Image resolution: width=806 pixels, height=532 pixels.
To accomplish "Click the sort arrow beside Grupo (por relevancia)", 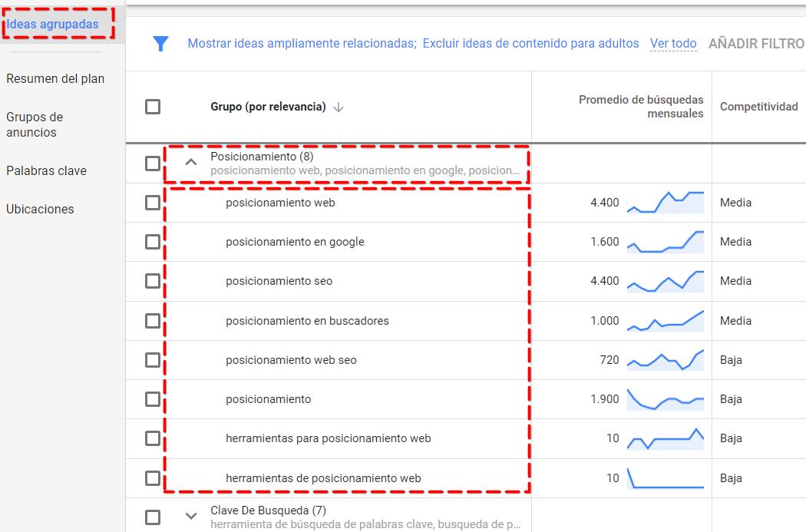I will (339, 107).
